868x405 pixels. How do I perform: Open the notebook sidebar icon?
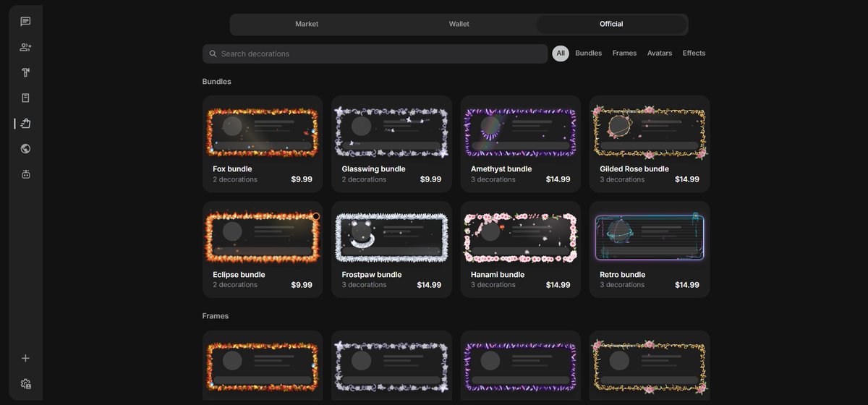[25, 98]
